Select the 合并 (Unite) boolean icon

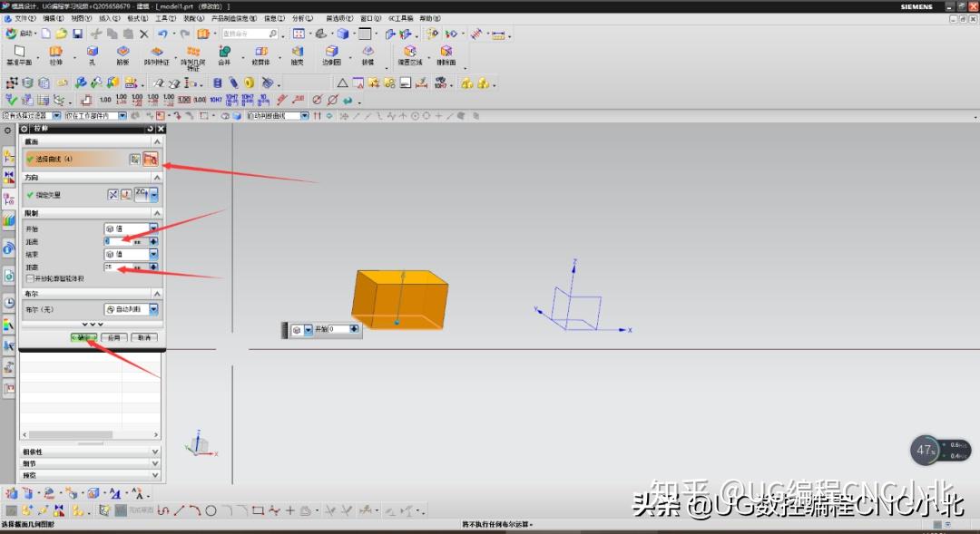click(225, 50)
